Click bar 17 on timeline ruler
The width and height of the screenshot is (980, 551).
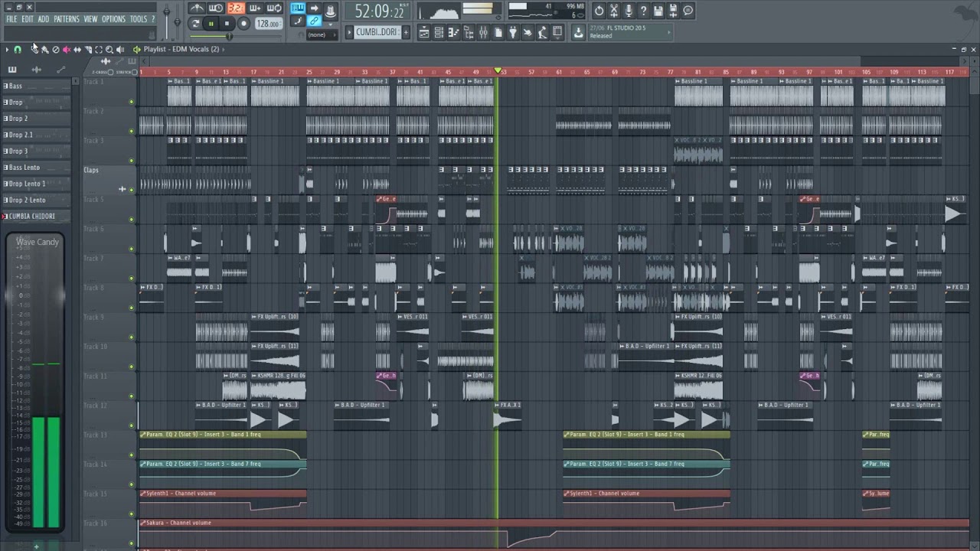coord(253,72)
